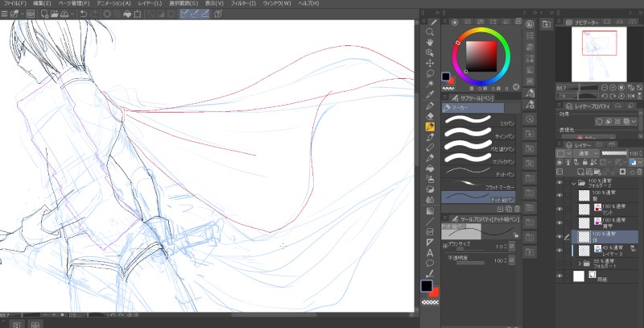Select the Balloon tool
644x328 pixels.
pyautogui.click(x=430, y=263)
